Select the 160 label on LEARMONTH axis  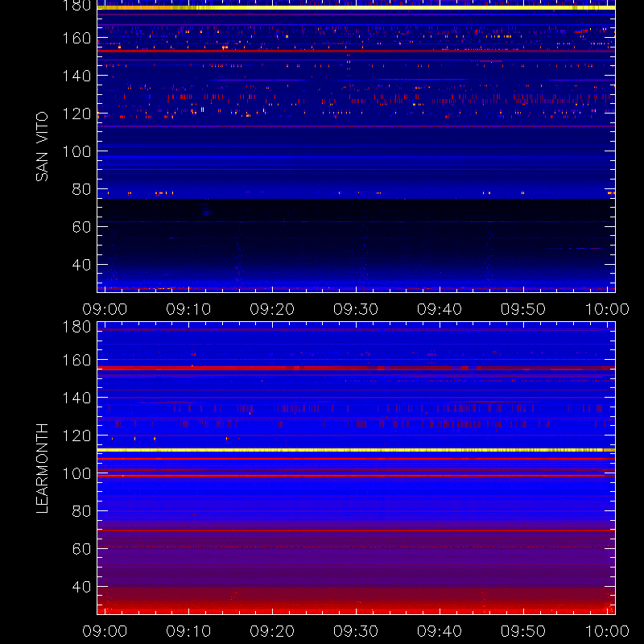tap(76, 360)
